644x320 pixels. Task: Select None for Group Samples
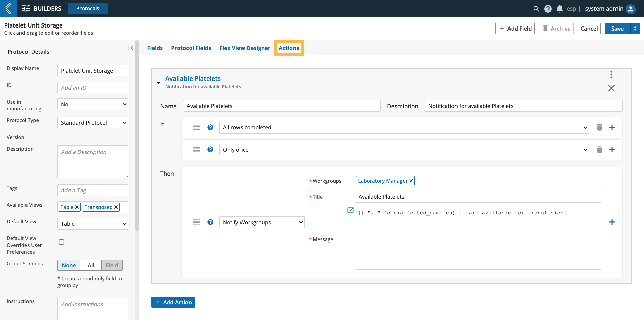(69, 265)
